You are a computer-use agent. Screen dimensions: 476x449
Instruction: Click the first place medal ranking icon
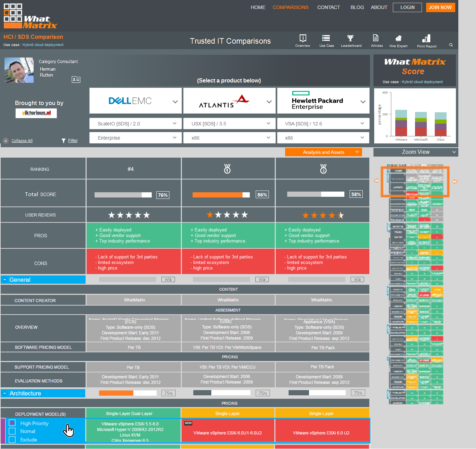click(x=227, y=169)
